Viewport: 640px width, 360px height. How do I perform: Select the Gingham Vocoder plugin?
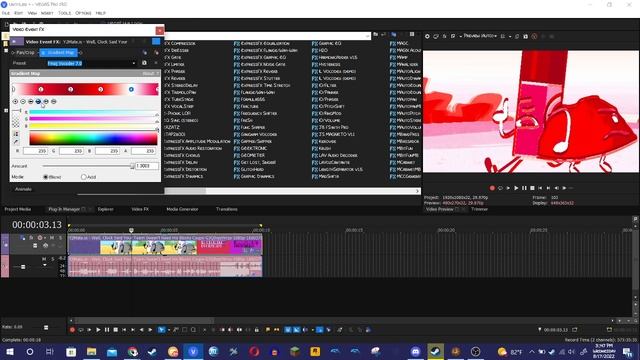256,134
